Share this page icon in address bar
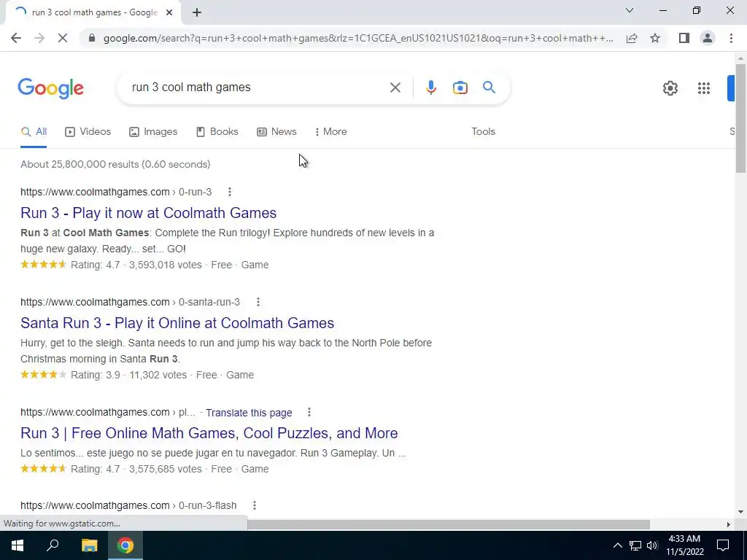747x560 pixels. click(632, 38)
